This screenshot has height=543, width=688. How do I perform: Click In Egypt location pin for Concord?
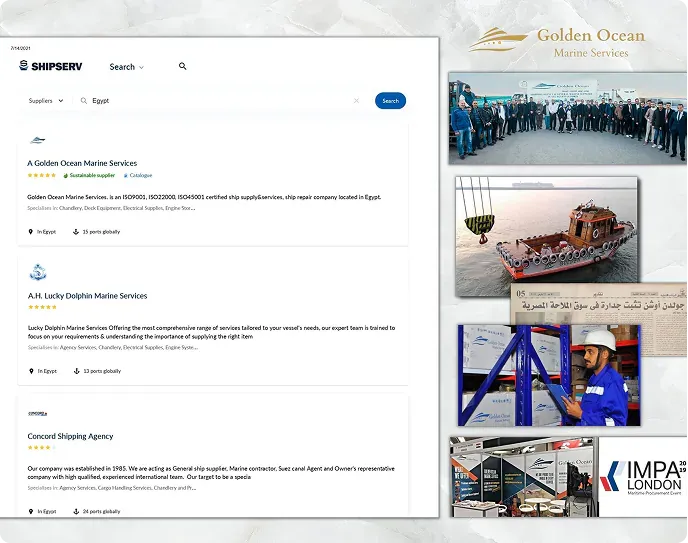pyautogui.click(x=31, y=511)
